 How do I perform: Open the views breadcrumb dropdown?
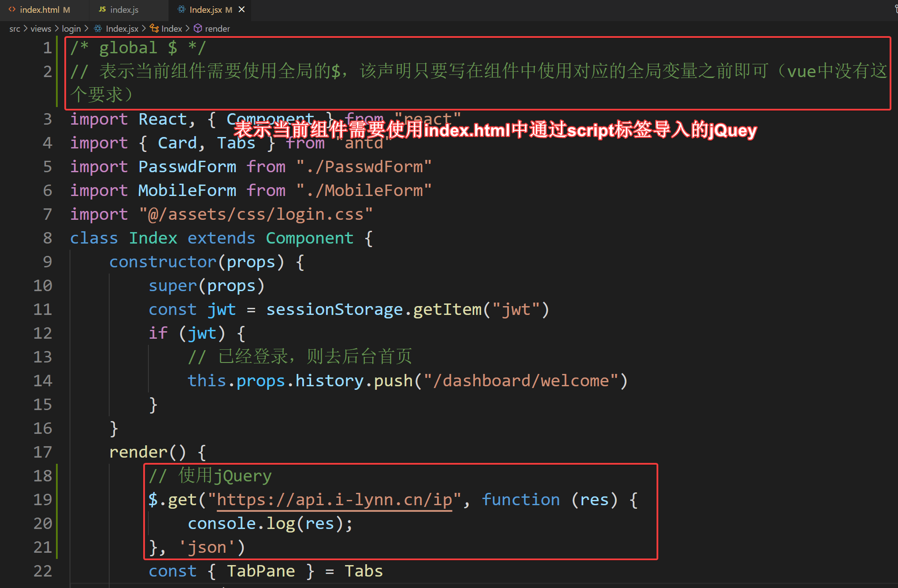[41, 28]
